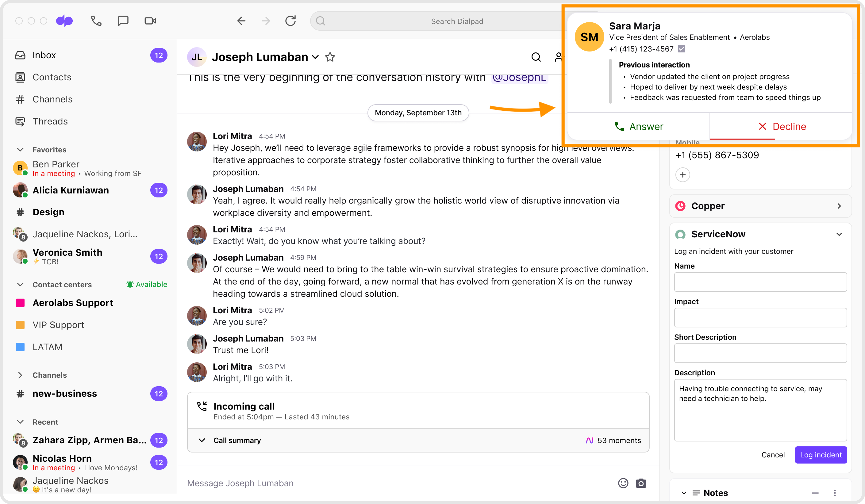Click the ServiceNow Impact field

click(x=760, y=317)
